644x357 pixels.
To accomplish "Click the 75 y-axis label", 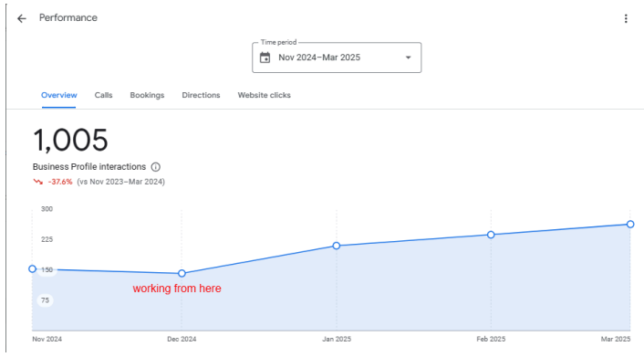I will pyautogui.click(x=46, y=300).
